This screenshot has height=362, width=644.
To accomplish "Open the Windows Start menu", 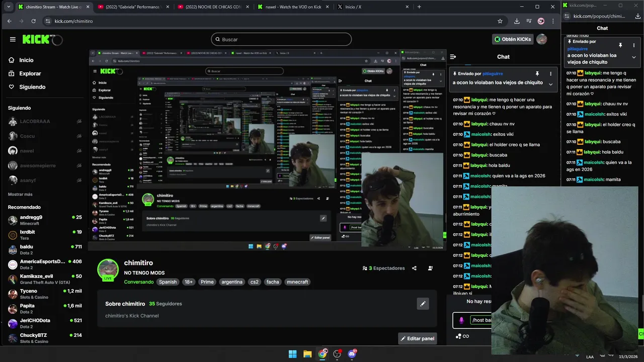I will pyautogui.click(x=292, y=354).
